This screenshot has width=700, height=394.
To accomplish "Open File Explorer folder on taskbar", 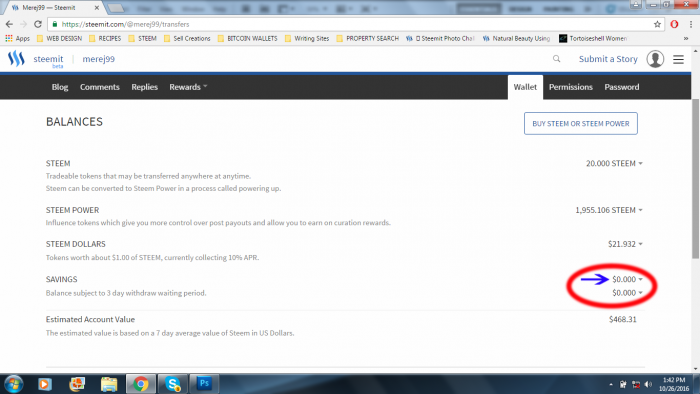I will [108, 384].
